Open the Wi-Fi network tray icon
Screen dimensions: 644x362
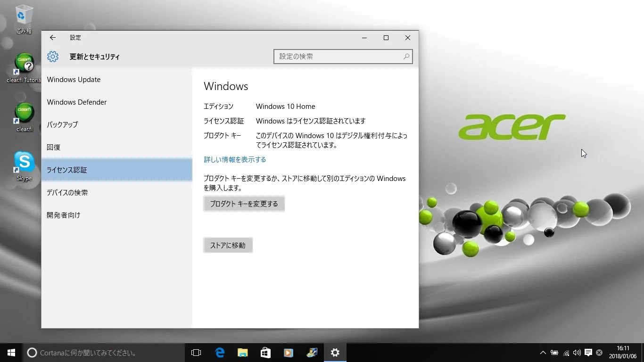pyautogui.click(x=566, y=353)
